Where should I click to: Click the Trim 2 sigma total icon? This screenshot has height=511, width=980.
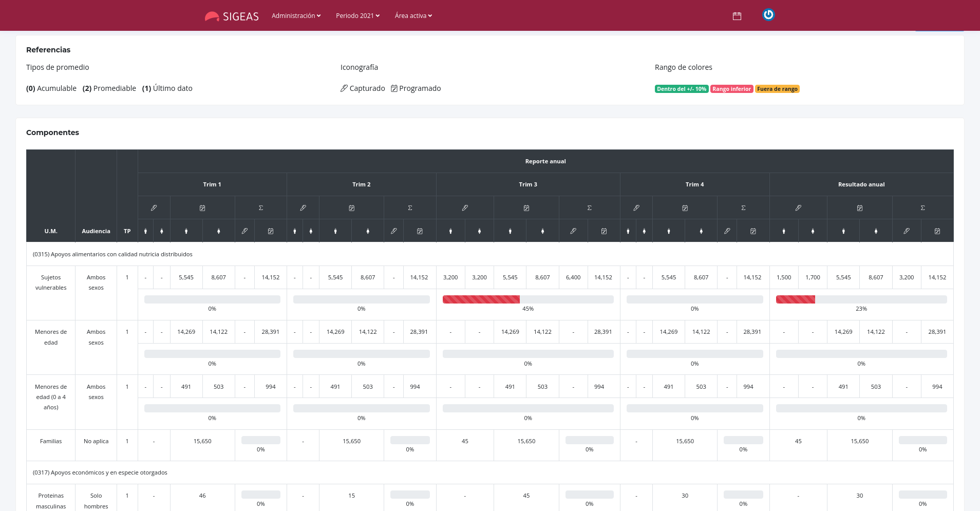tap(410, 208)
